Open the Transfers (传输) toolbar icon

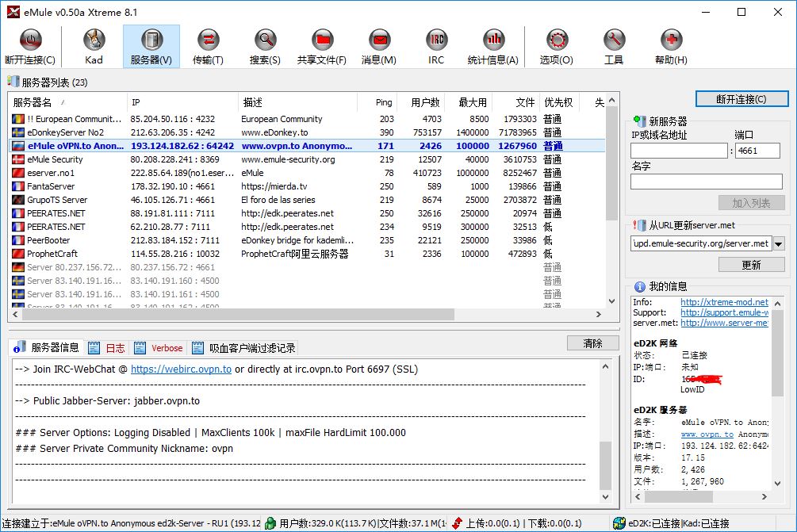pos(208,47)
